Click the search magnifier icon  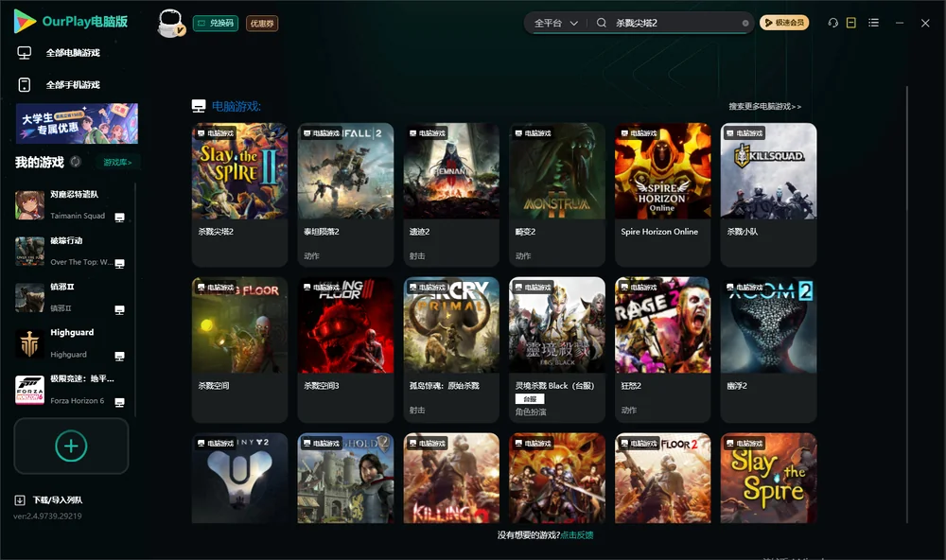602,23
